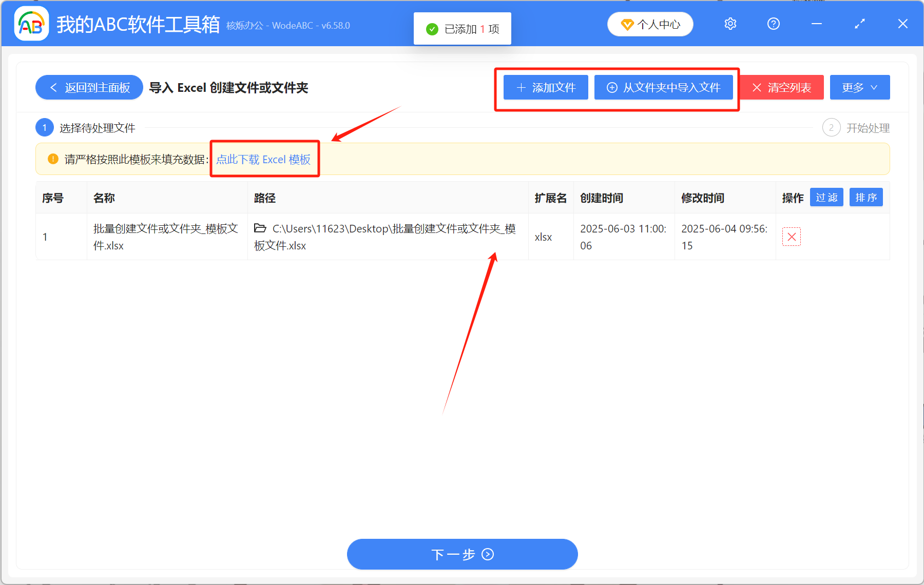924x585 pixels.
Task: Click step indicator 1 选择待处理文件
Action: (45, 127)
